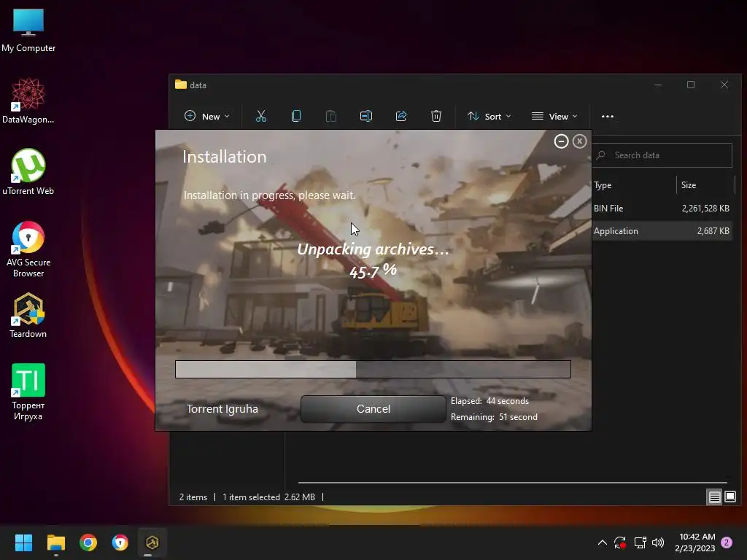Show hidden system tray icons chevron
747x560 pixels.
point(602,542)
